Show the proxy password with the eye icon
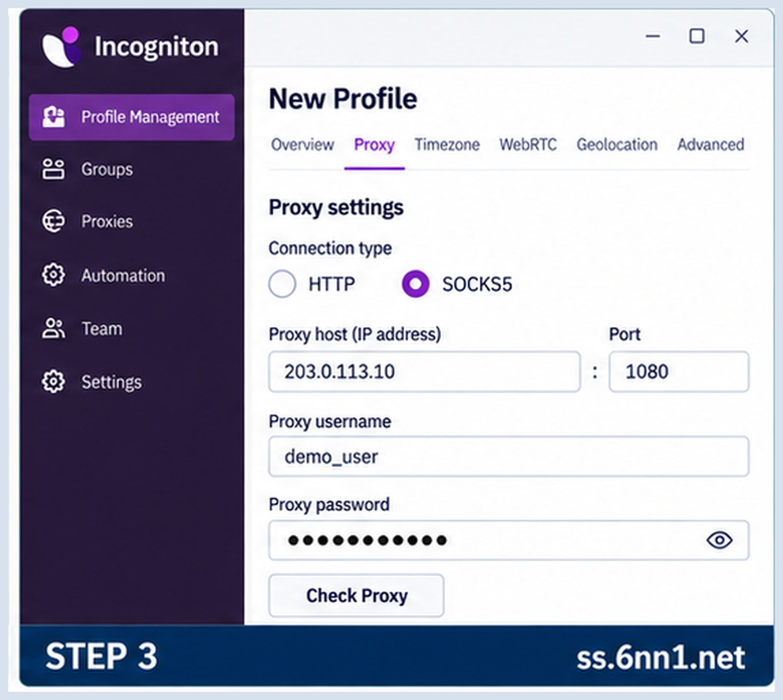This screenshot has width=783, height=700. click(719, 540)
